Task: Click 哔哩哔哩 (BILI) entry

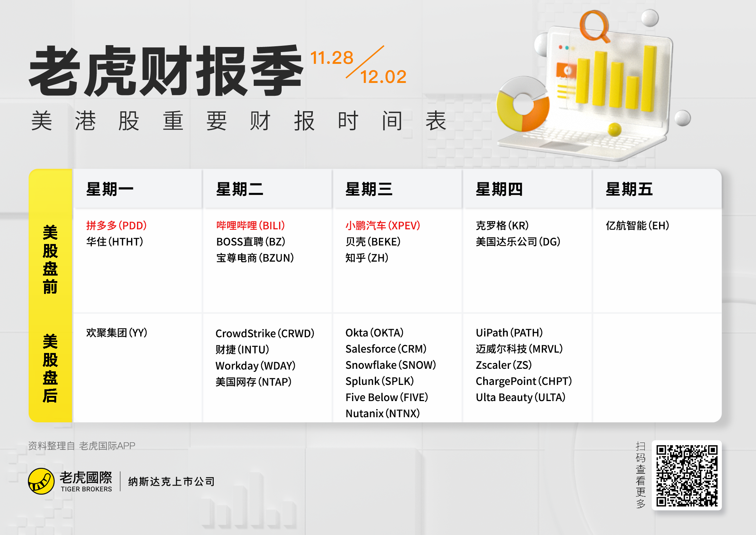Action: pyautogui.click(x=250, y=225)
